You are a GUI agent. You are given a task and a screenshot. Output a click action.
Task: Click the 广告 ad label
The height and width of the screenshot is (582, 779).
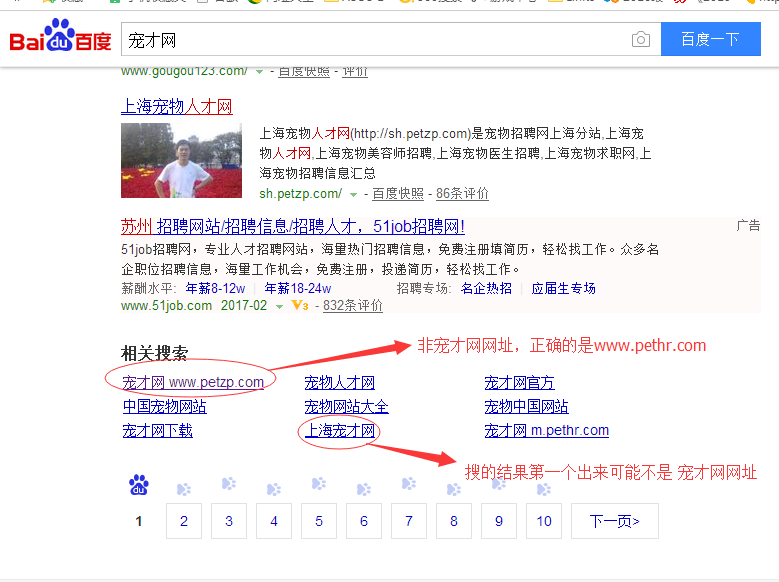748,226
